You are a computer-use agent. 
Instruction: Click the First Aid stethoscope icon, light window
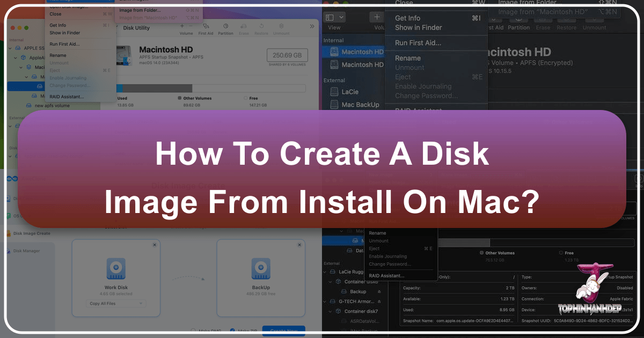pyautogui.click(x=205, y=26)
